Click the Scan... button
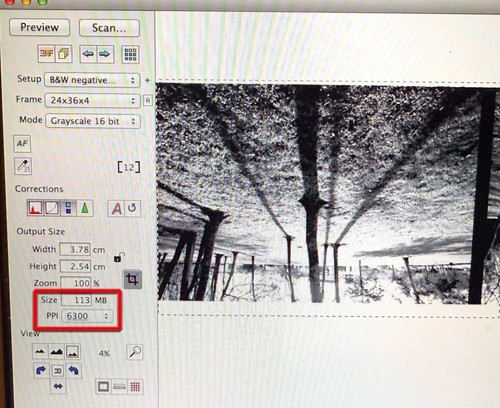Screen dimensions: 500x408 pyautogui.click(x=109, y=28)
